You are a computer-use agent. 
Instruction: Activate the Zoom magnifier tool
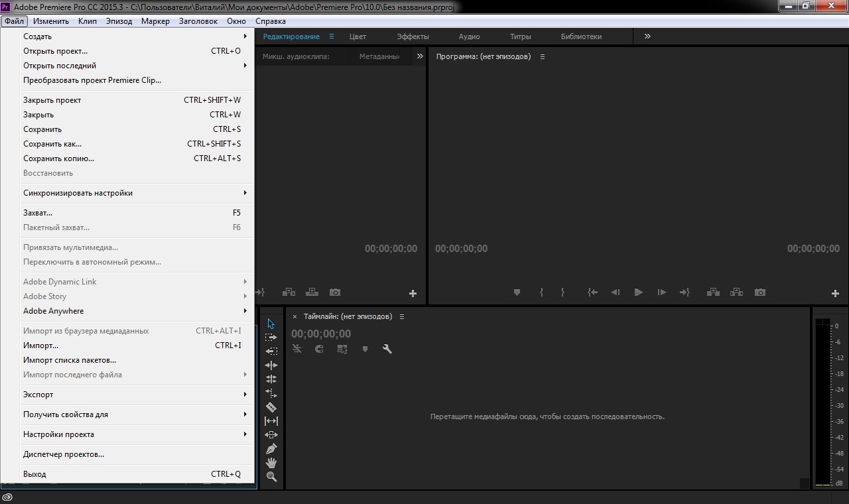click(271, 477)
